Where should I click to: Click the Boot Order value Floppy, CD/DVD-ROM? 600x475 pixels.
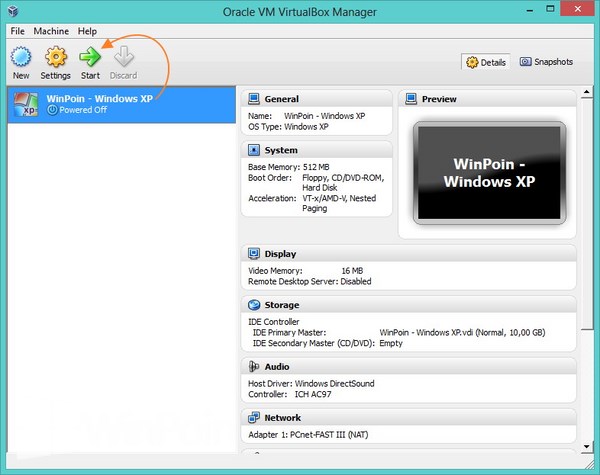click(343, 178)
